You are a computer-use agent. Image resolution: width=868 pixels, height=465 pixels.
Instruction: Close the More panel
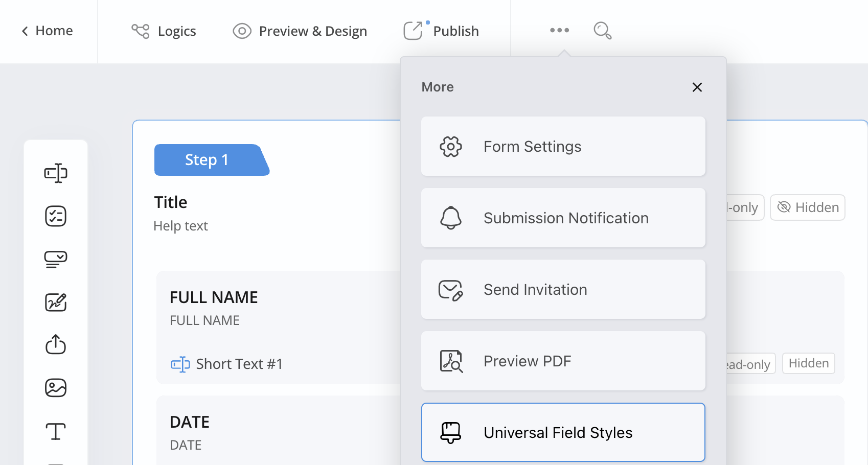coord(697,87)
